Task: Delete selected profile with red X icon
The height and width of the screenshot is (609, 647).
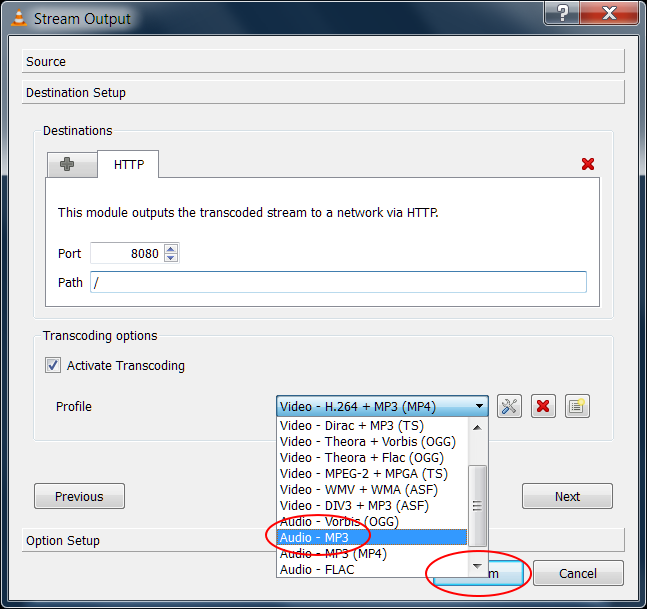Action: pos(543,406)
